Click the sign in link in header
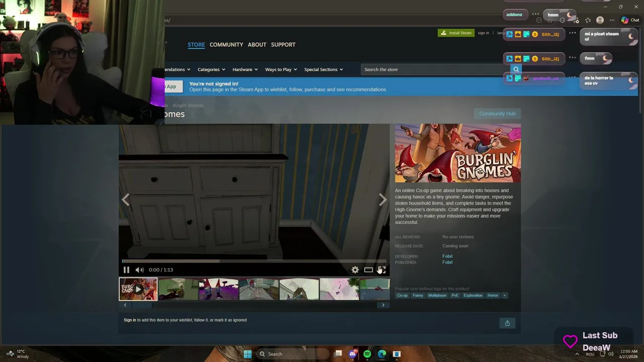This screenshot has width=644, height=362. pyautogui.click(x=484, y=33)
